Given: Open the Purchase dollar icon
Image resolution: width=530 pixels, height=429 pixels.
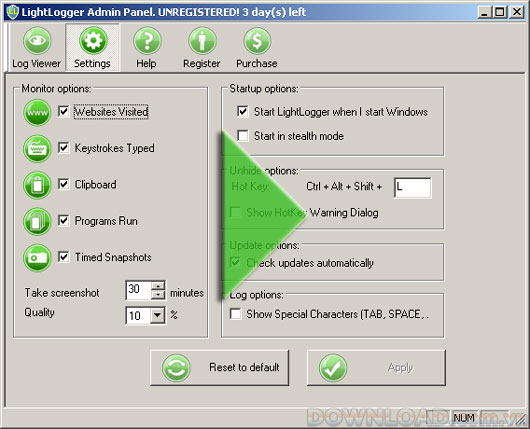Looking at the screenshot, I should click(x=257, y=41).
